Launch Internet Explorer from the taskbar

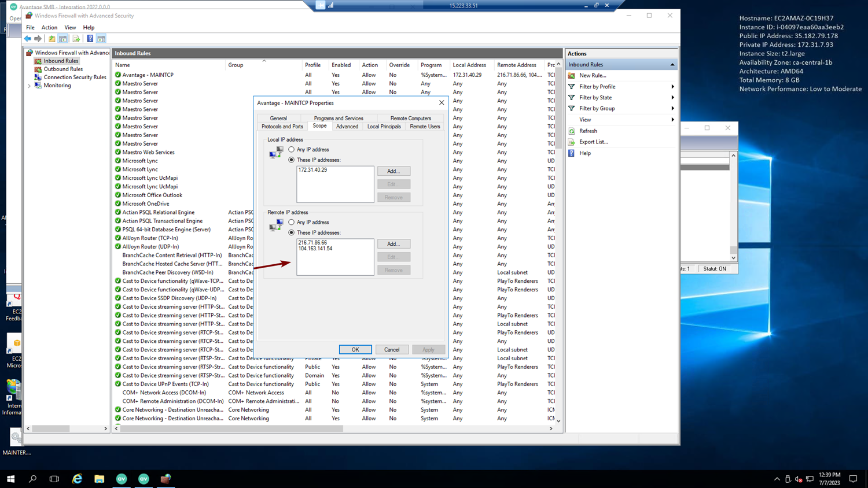[77, 479]
